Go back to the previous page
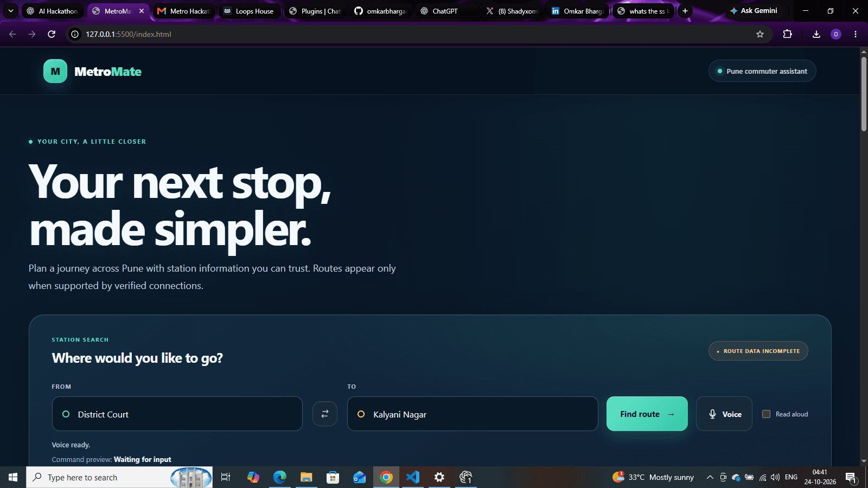Screen dimensions: 868x488 click(x=12, y=34)
